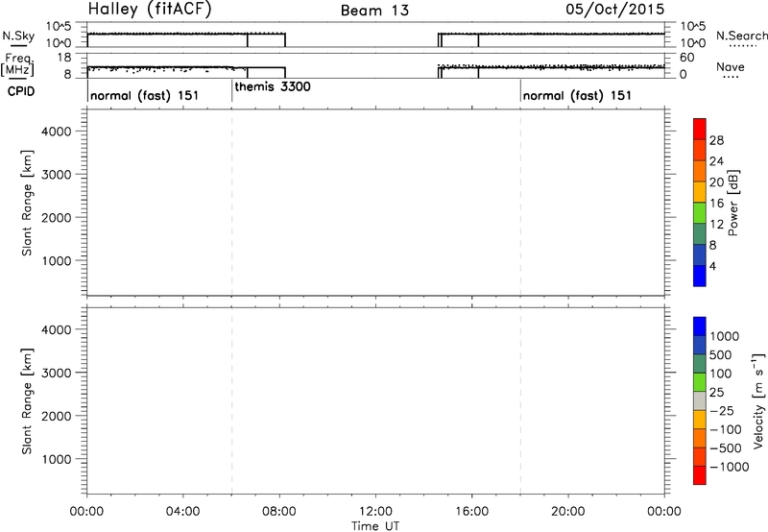
Task: Click the date '05/Oct/2015'
Action: coord(615,10)
